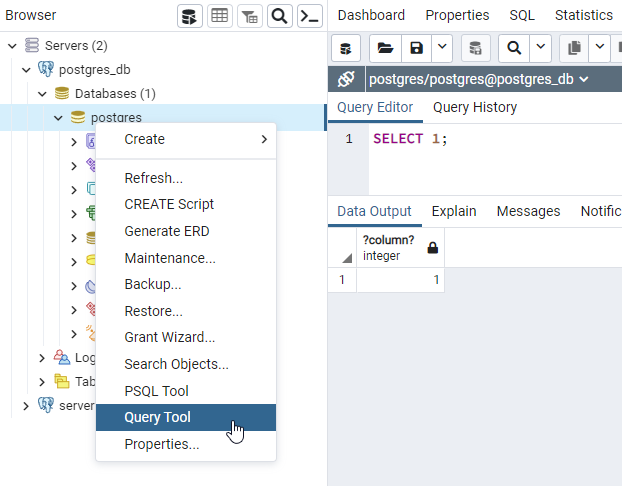This screenshot has height=486, width=622.
Task: Select Query Tool from the context menu
Action: point(157,417)
